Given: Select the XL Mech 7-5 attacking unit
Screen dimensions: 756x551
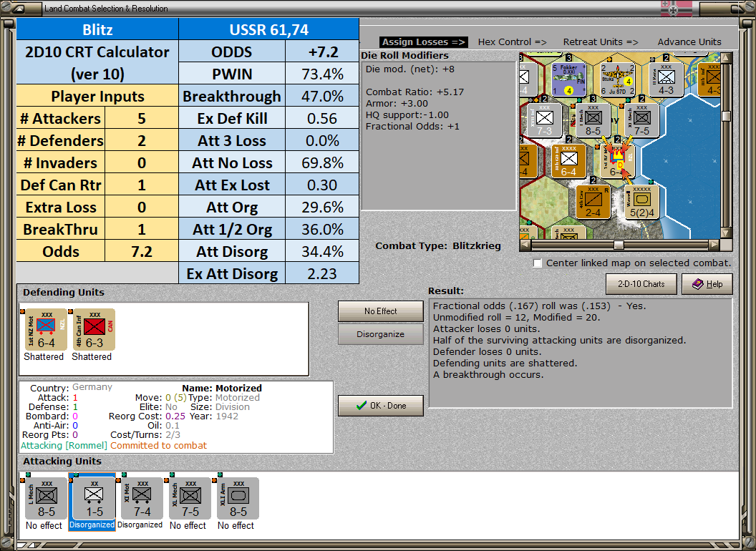Looking at the screenshot, I should point(190,498).
